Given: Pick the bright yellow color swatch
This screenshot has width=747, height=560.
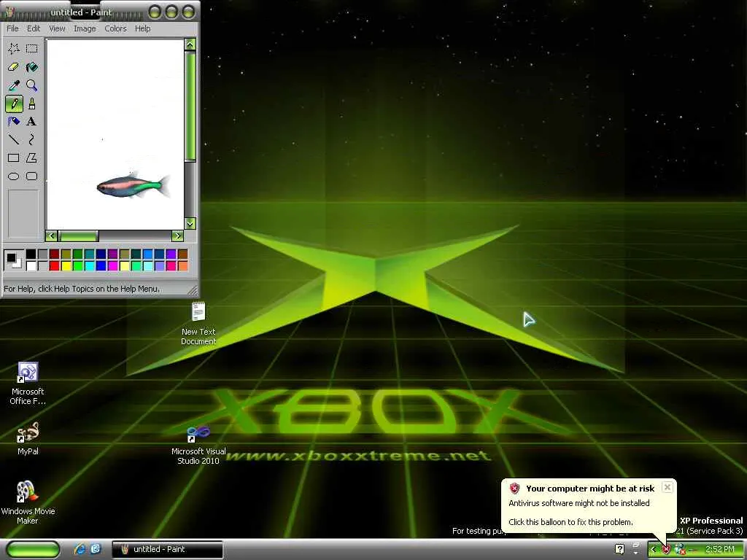Looking at the screenshot, I should point(66,265).
